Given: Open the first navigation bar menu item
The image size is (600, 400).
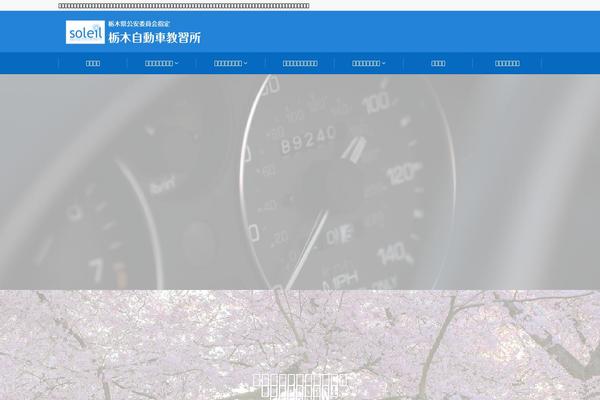Looking at the screenshot, I should pyautogui.click(x=93, y=63).
